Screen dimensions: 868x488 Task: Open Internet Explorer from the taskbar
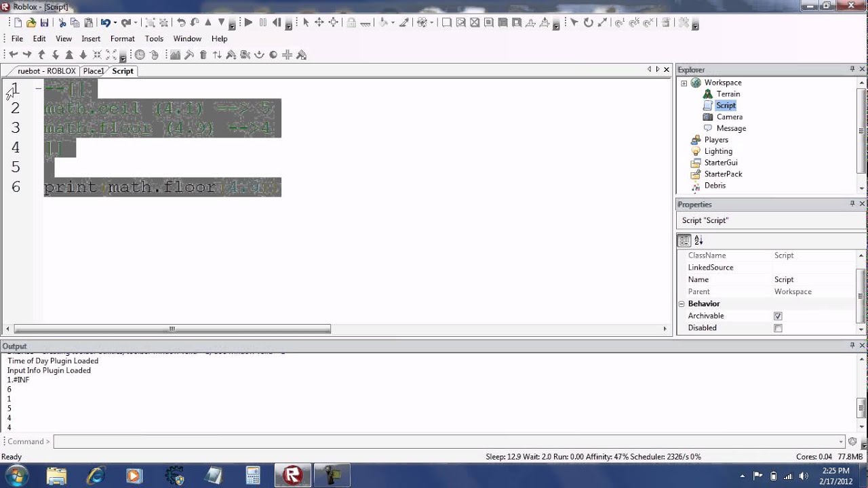pyautogui.click(x=96, y=476)
